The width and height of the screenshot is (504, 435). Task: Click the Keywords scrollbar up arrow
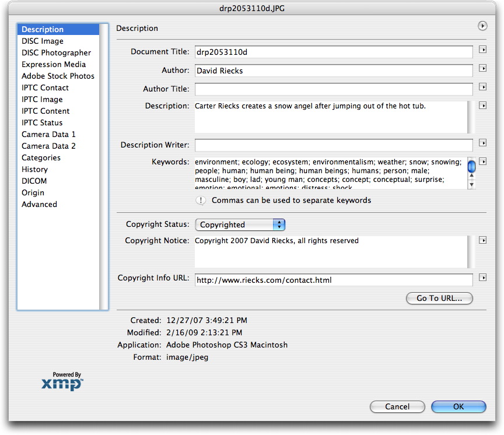[x=471, y=176]
